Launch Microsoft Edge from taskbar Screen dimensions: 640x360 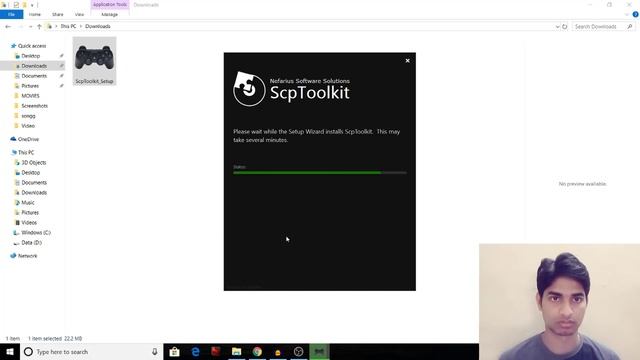point(195,351)
